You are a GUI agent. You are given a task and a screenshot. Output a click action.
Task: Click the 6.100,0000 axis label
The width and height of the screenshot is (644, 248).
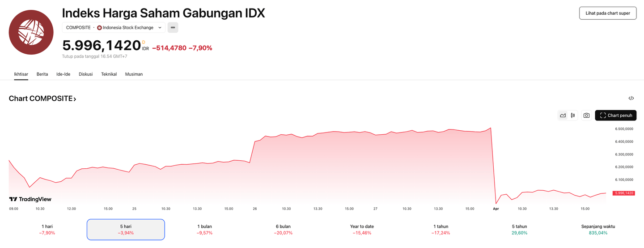(624, 180)
